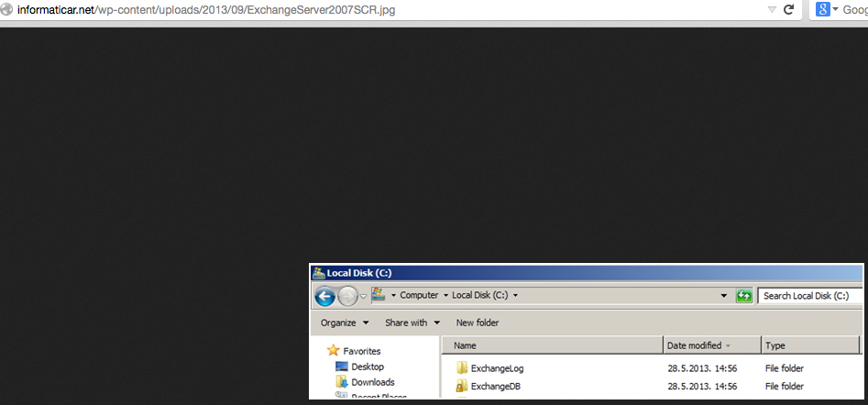Click File folder type in ExchangeLog row

785,368
